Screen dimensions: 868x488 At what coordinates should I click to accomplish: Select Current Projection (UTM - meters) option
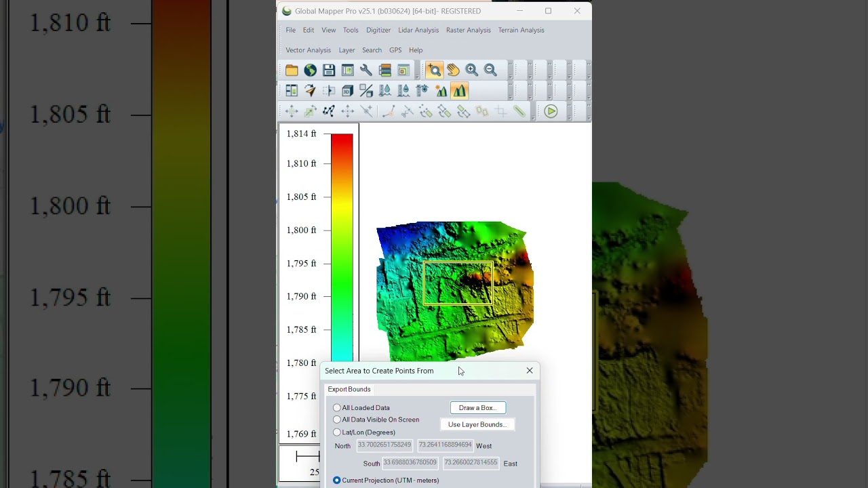tap(337, 481)
